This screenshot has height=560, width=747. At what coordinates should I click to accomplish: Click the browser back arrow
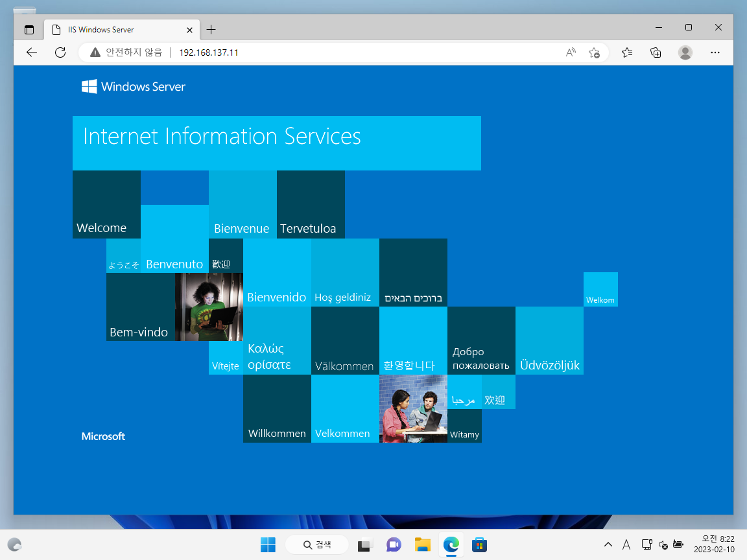click(x=31, y=52)
